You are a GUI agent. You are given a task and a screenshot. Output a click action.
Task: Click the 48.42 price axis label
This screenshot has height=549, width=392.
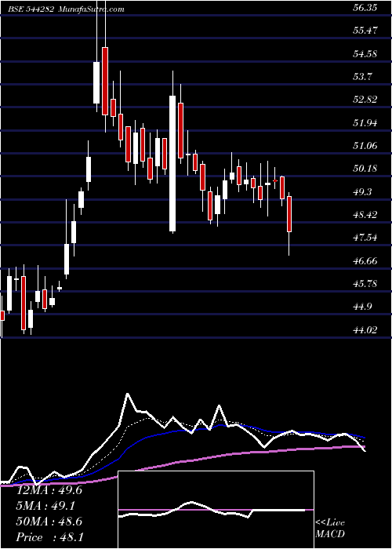pos(365,215)
